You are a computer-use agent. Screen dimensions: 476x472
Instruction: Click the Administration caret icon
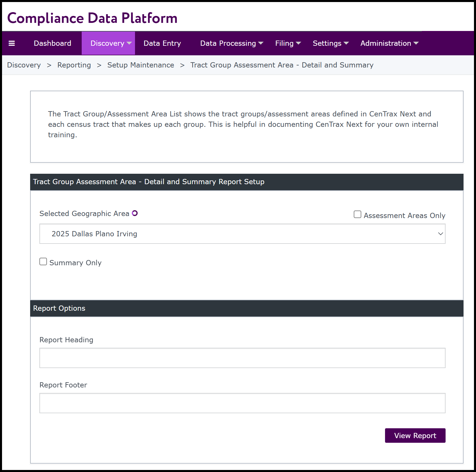[x=416, y=43]
